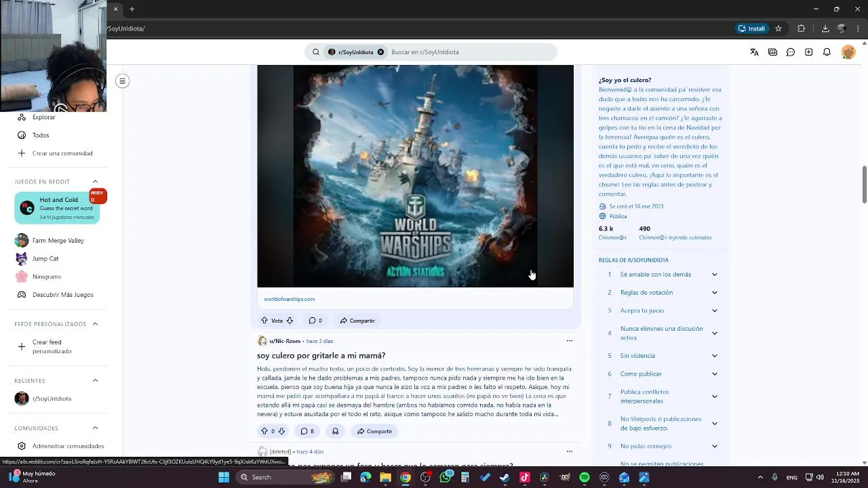This screenshot has height=488, width=868.
Task: Open Spotify from the taskbar
Action: click(x=585, y=477)
